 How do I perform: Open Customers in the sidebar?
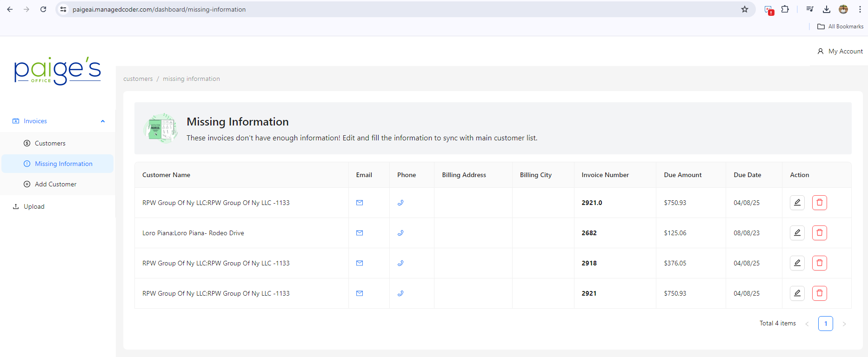(50, 143)
